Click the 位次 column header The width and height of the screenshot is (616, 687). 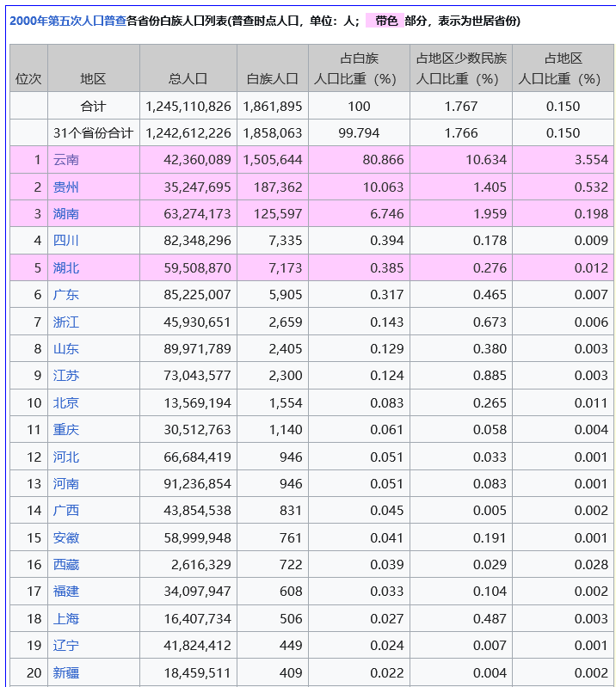tap(28, 68)
